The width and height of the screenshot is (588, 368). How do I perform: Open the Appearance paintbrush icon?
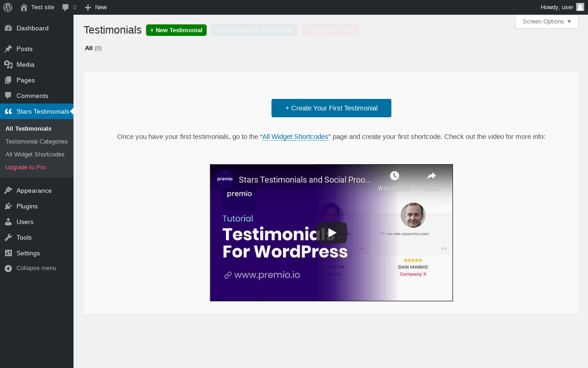8,190
